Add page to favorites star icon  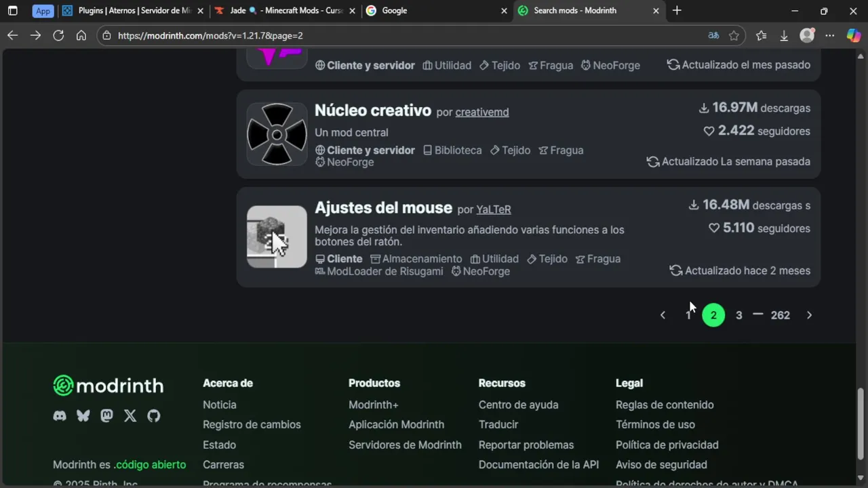(x=734, y=36)
